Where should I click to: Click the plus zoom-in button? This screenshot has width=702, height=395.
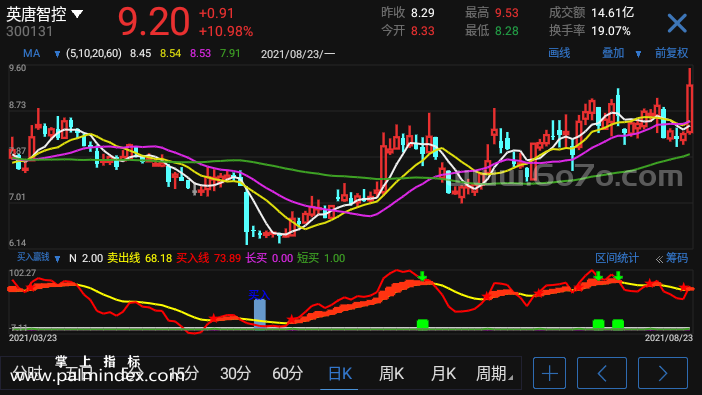(x=549, y=373)
